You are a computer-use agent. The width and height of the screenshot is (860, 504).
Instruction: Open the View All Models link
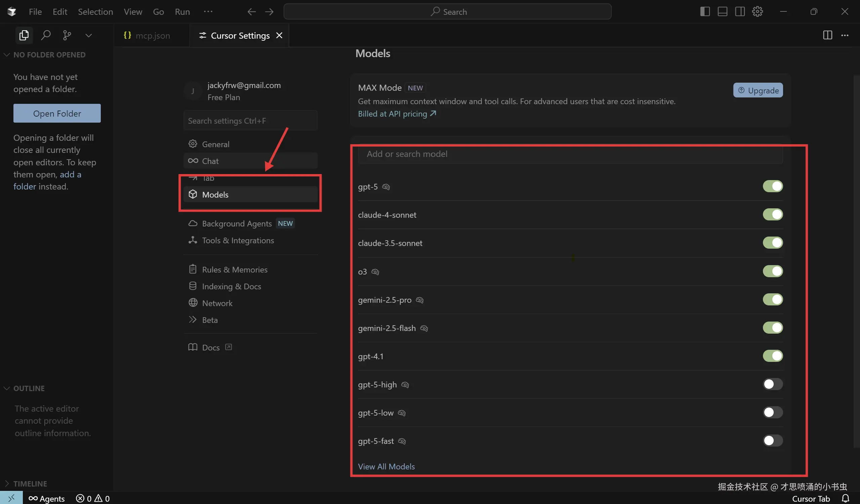pos(386,466)
